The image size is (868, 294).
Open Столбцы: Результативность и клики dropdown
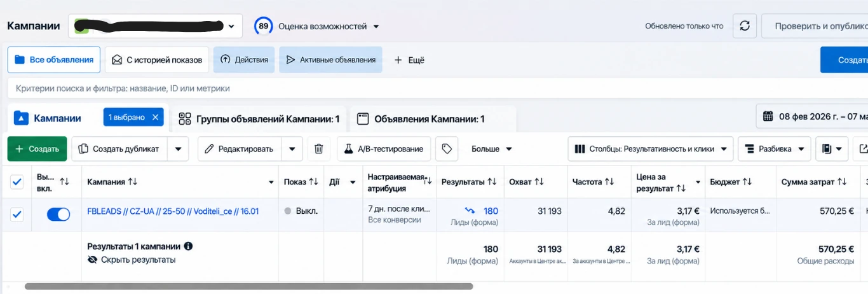click(x=651, y=149)
